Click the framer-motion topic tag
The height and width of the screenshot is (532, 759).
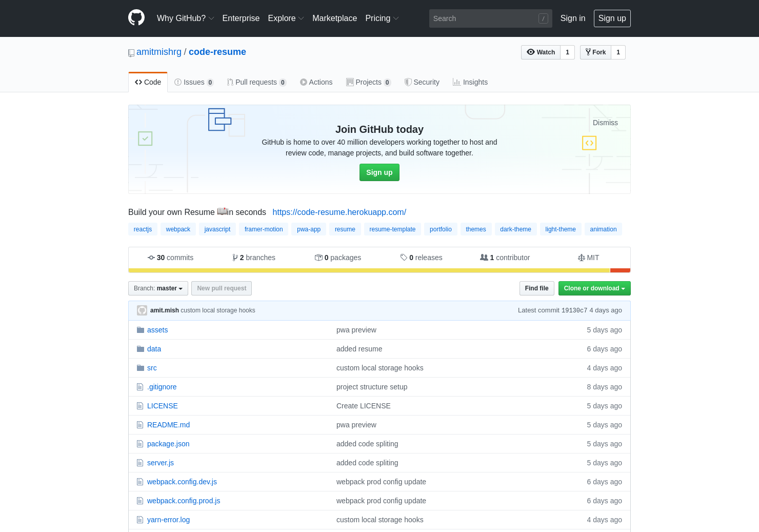pos(264,229)
